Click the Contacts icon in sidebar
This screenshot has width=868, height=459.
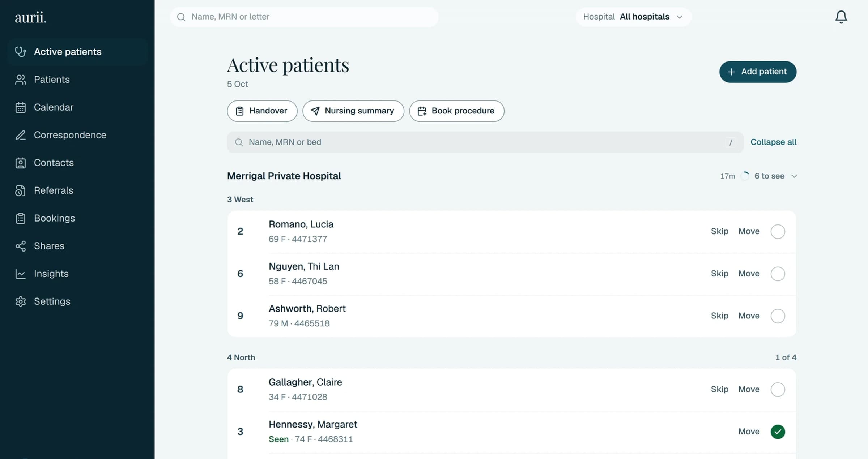point(21,163)
